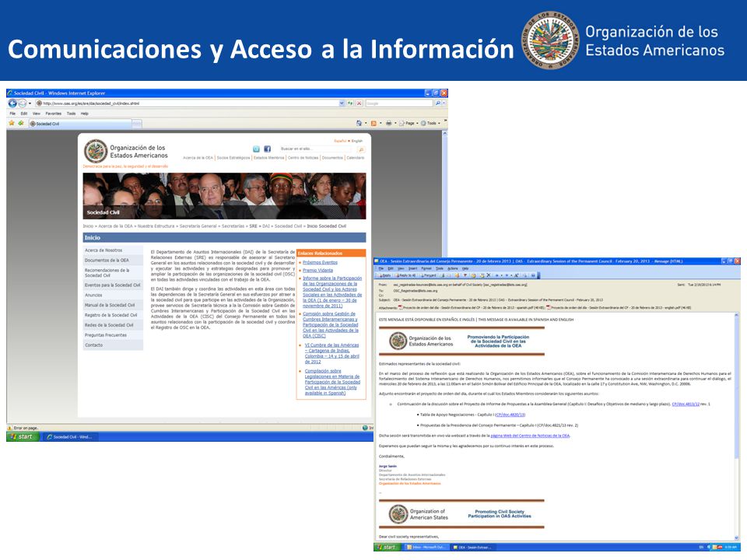Open the View menu in Internet Explorer
Image resolution: width=747 pixels, height=560 pixels.
37,114
